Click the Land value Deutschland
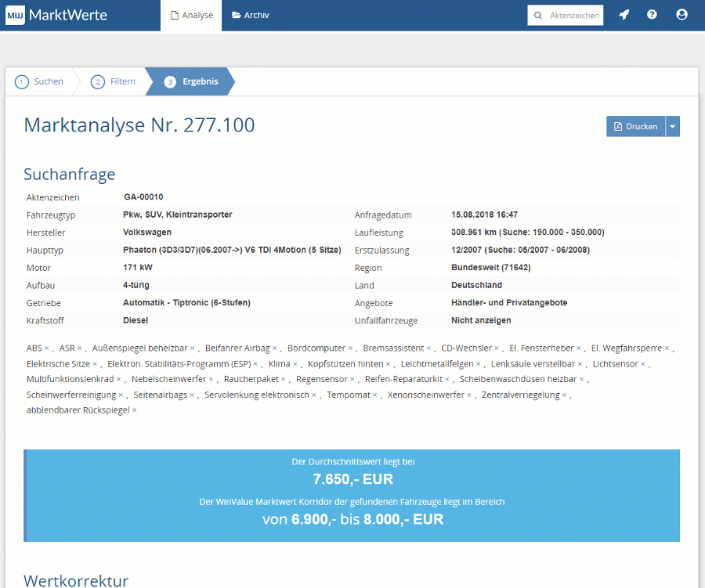The image size is (705, 588). pos(476,285)
